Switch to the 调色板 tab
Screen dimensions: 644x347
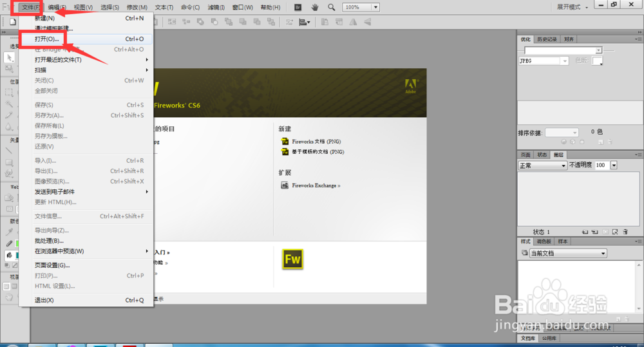544,241
